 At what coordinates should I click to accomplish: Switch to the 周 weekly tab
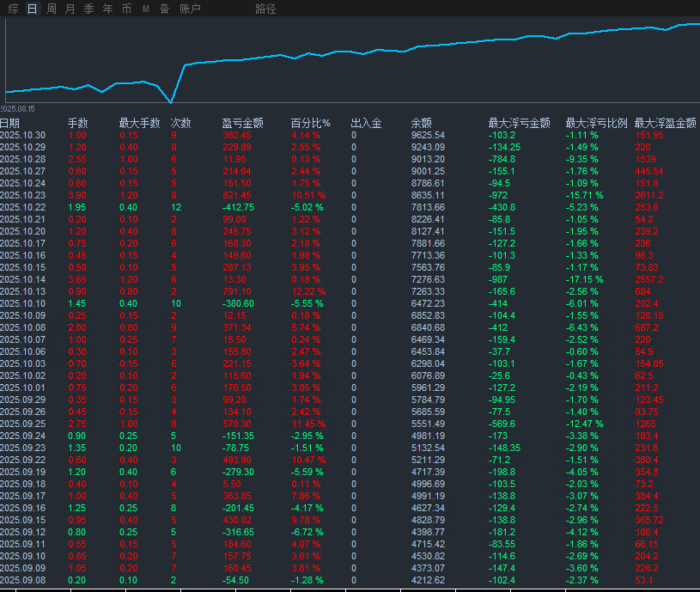pos(51,9)
